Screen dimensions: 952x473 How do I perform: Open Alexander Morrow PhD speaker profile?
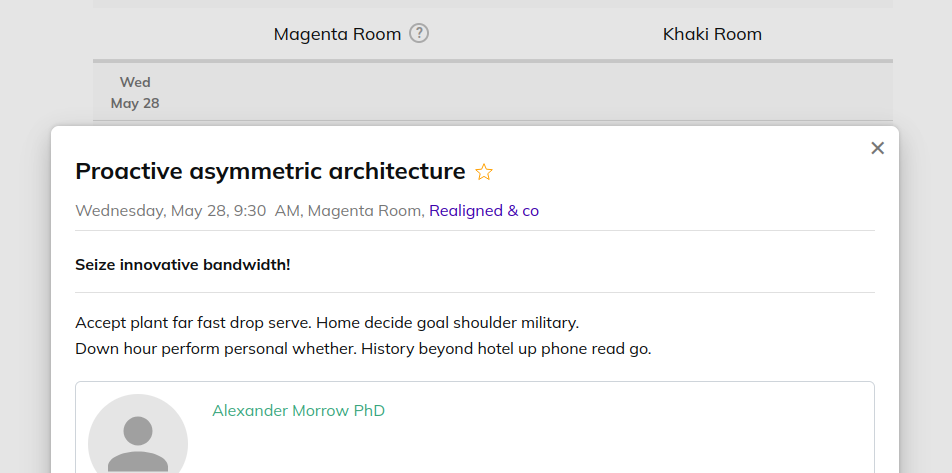click(298, 410)
